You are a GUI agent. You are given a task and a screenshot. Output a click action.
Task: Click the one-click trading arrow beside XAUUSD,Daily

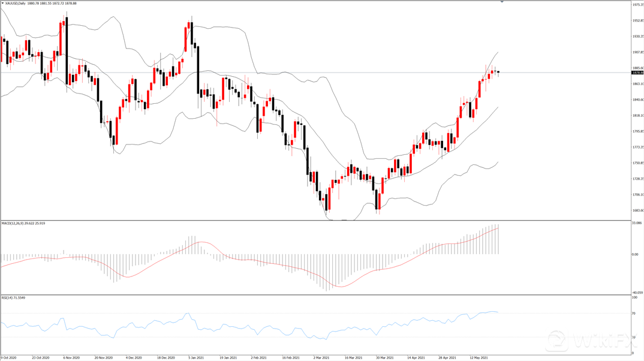pyautogui.click(x=2, y=4)
